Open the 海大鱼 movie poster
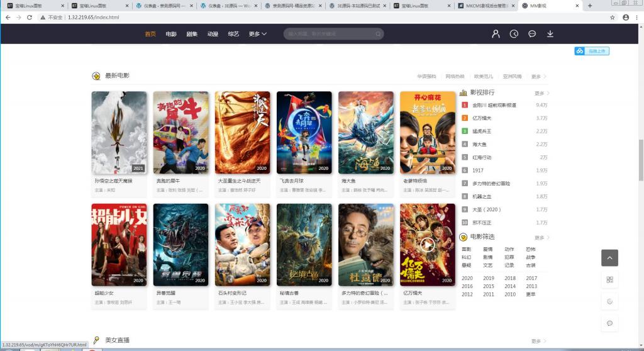The image size is (644, 351). point(366,132)
